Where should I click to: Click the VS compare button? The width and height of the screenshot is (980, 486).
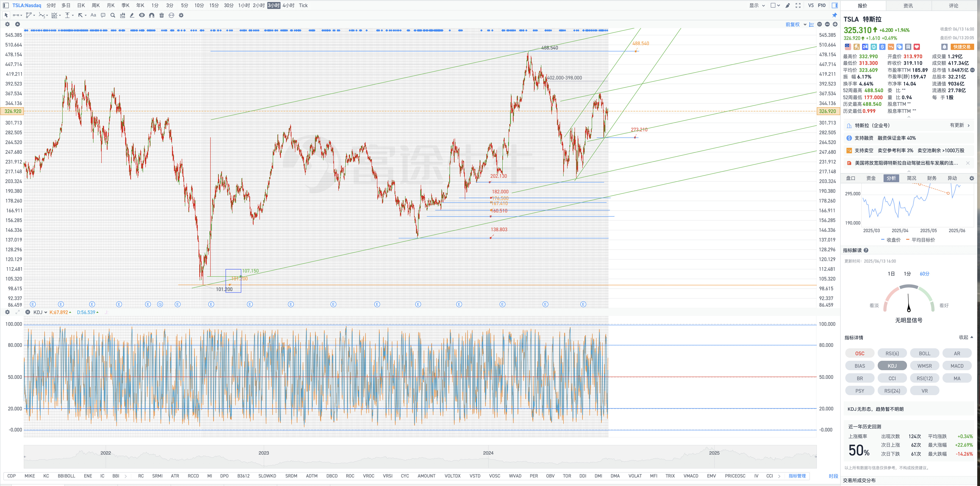pos(811,5)
